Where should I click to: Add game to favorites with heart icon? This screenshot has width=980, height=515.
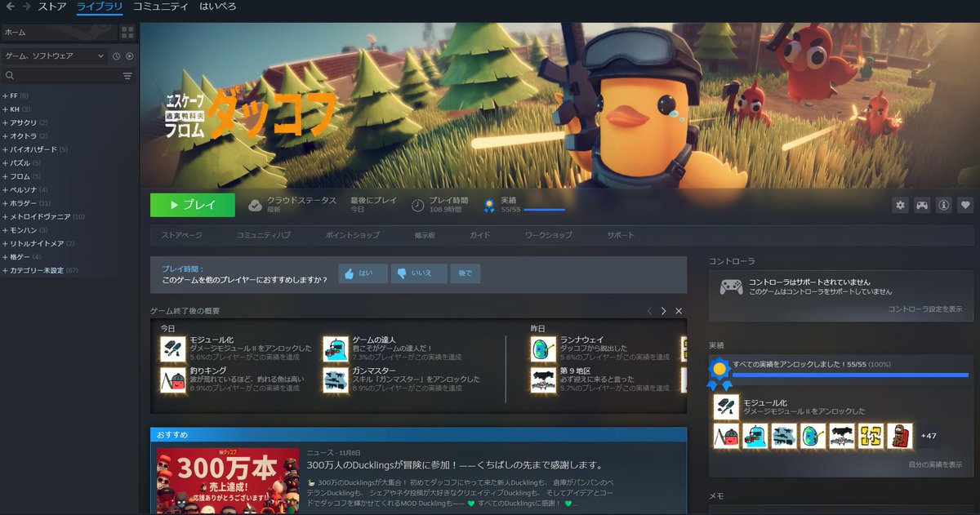point(965,205)
